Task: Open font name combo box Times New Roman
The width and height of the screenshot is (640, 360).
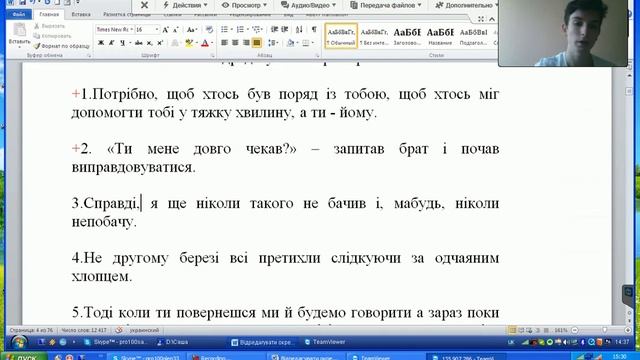Action: (x=115, y=29)
